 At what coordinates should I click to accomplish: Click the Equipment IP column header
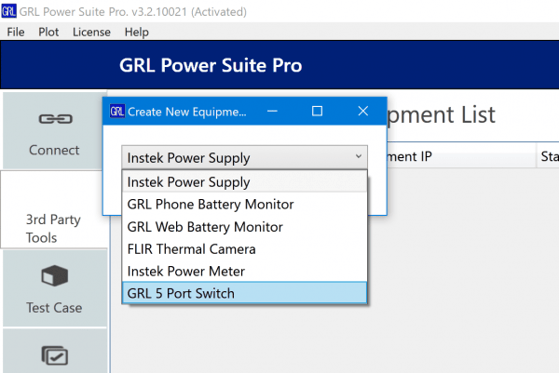click(462, 156)
